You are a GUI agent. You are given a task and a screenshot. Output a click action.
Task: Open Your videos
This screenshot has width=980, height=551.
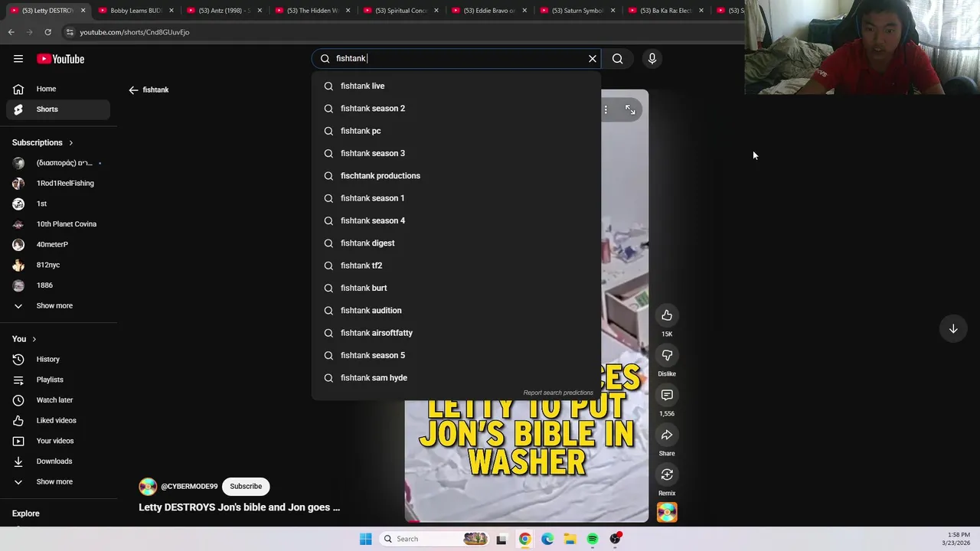(x=58, y=441)
